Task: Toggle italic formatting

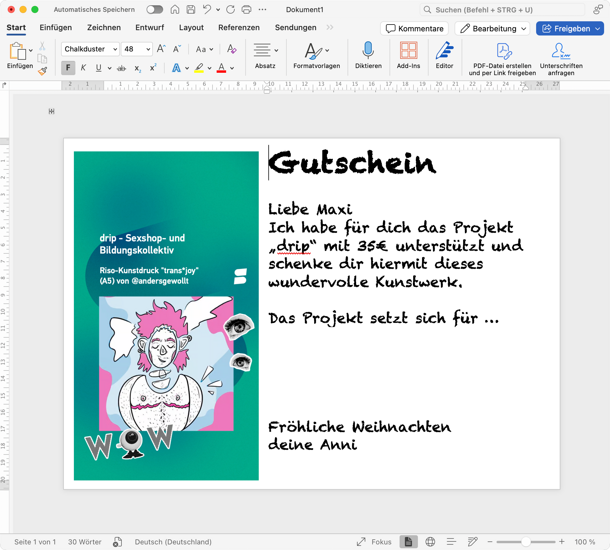Action: pyautogui.click(x=83, y=68)
